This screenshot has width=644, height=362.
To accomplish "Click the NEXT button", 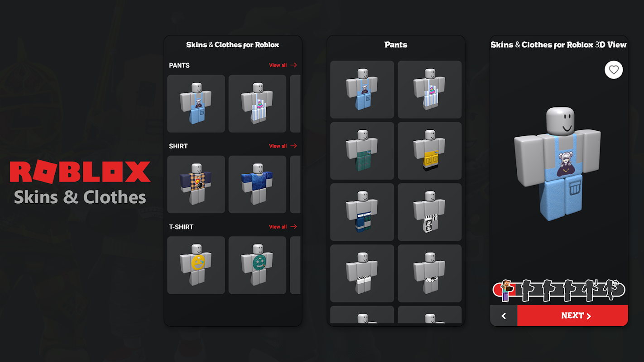I will click(572, 316).
